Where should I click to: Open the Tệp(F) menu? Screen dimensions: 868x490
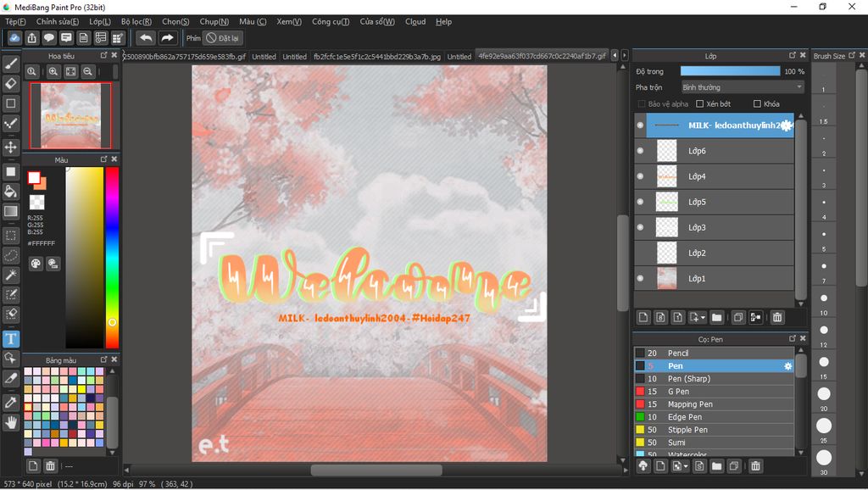15,21
